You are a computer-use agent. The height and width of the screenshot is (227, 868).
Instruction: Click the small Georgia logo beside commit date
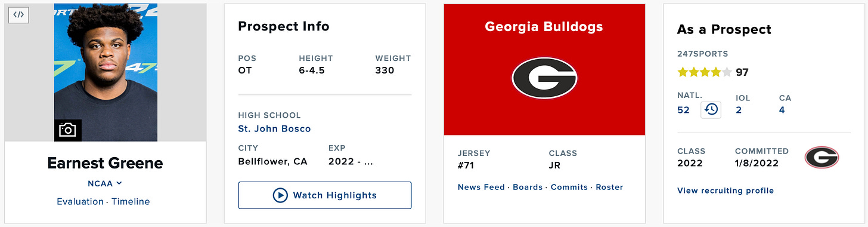pyautogui.click(x=821, y=158)
